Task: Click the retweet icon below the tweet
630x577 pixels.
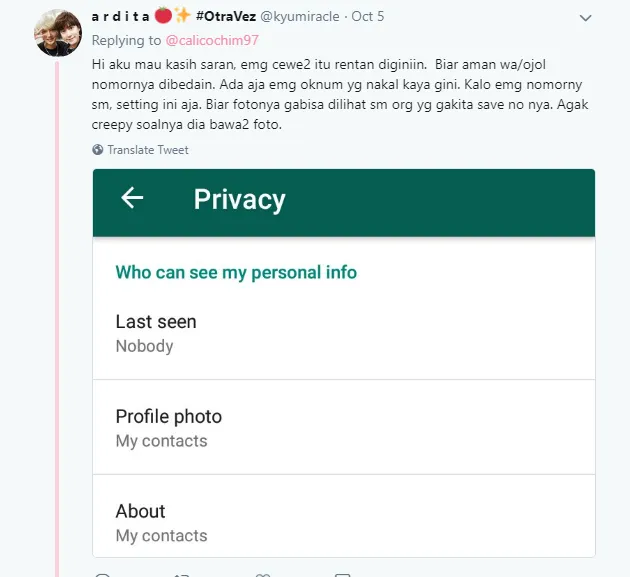Action: [x=182, y=575]
